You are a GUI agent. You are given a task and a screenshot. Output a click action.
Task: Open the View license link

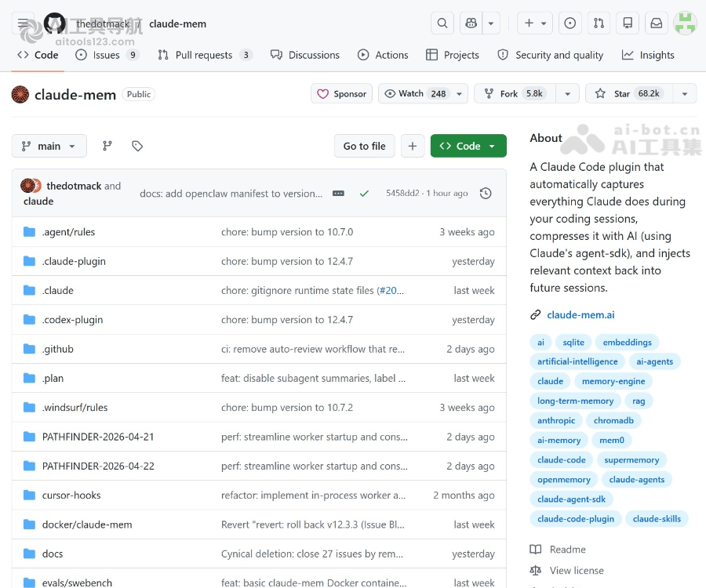pos(577,570)
